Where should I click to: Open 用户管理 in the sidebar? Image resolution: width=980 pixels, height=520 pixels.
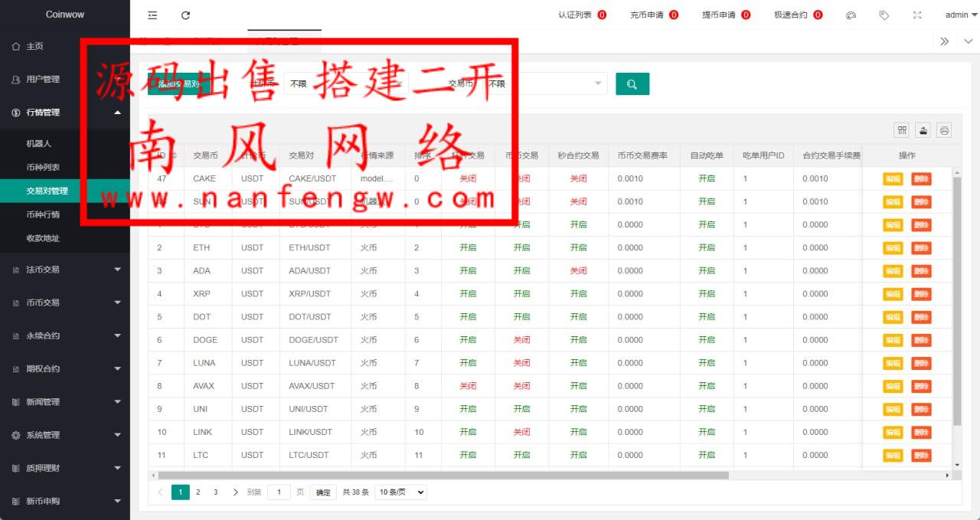tap(43, 80)
